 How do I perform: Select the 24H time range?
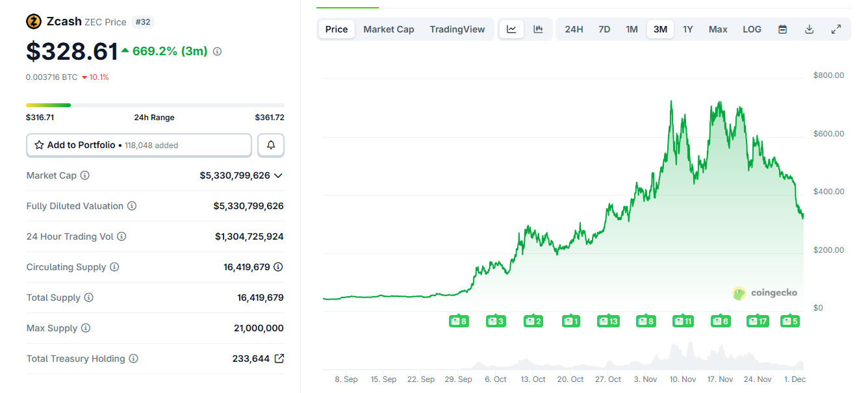click(x=574, y=29)
